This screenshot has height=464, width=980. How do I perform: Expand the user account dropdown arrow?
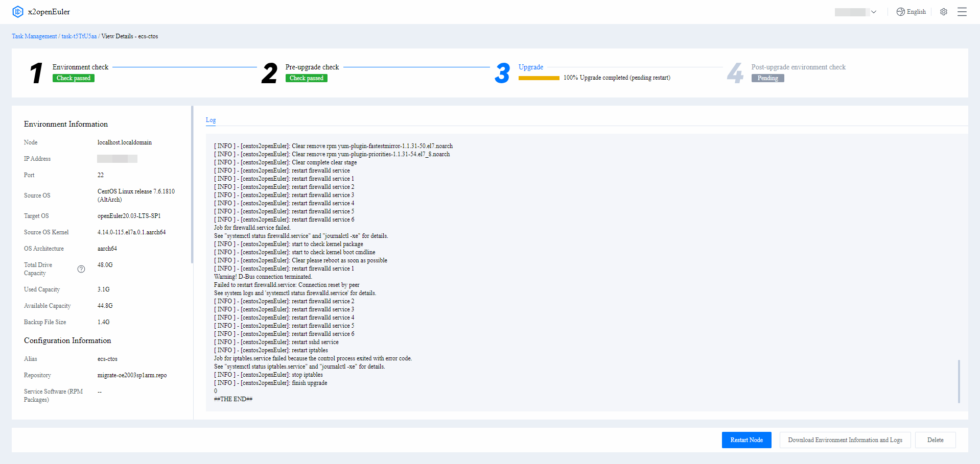874,12
